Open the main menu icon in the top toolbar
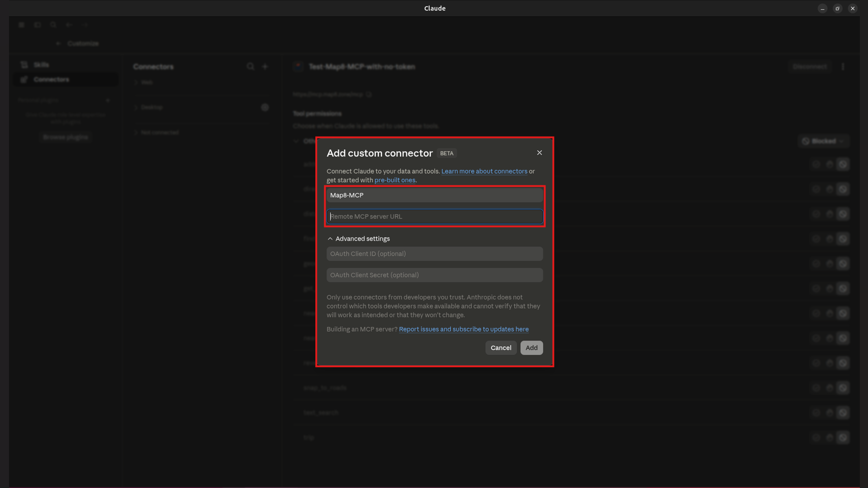This screenshot has height=488, width=868. (21, 25)
